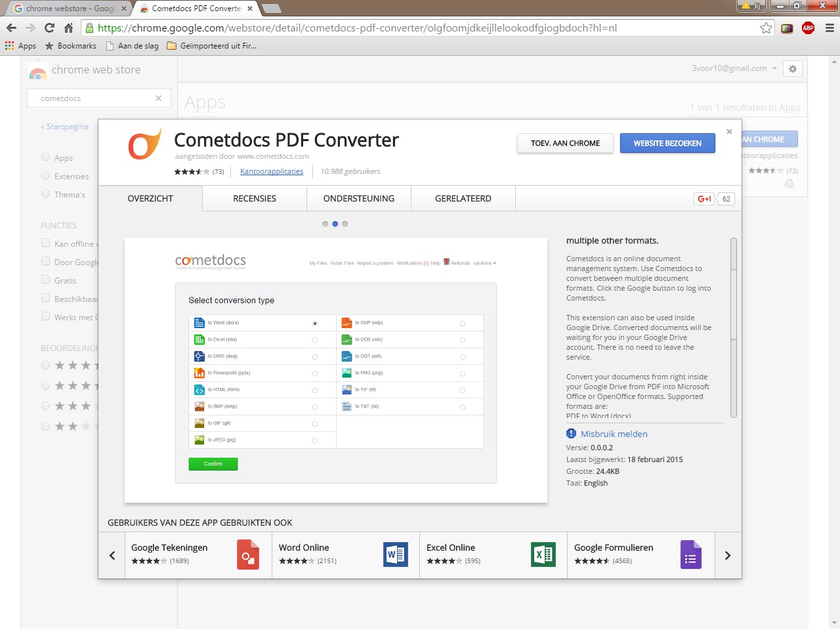Clear the cometdocs search field with the X
This screenshot has width=840, height=630.
pos(158,98)
